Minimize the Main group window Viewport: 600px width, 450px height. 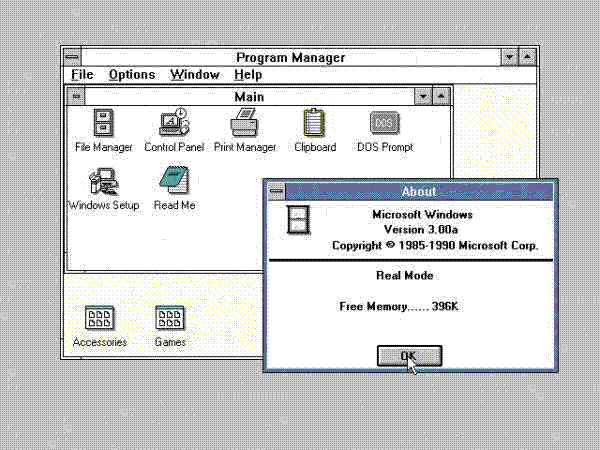(423, 96)
